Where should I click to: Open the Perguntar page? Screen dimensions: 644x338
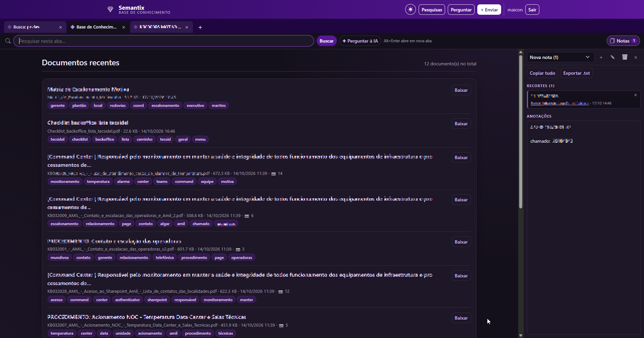[x=461, y=10]
